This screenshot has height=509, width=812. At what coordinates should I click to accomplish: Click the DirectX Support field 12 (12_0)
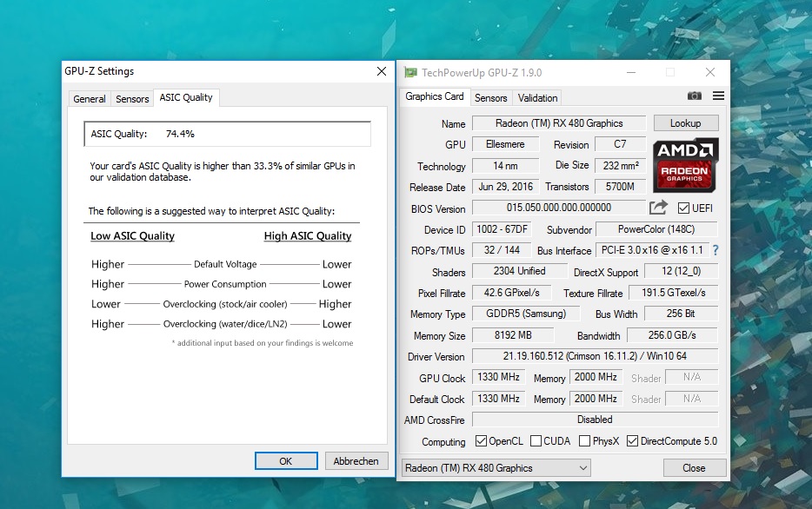click(682, 271)
